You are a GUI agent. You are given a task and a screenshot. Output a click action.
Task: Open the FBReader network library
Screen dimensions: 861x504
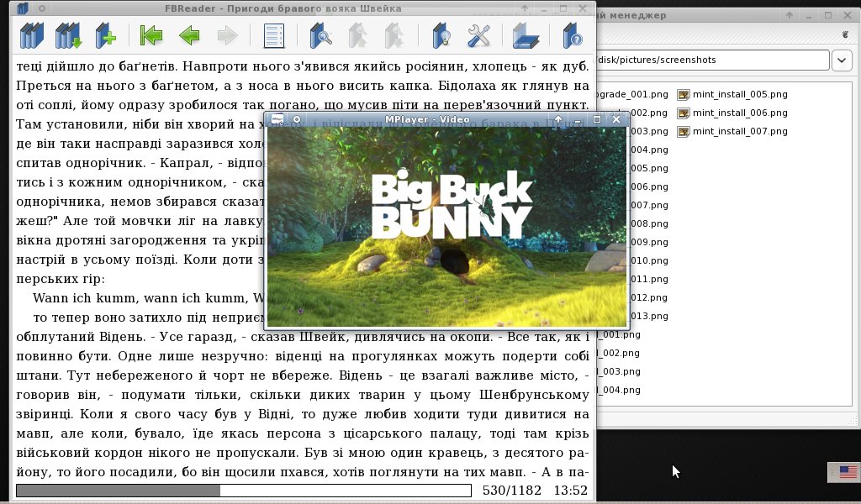coord(68,36)
